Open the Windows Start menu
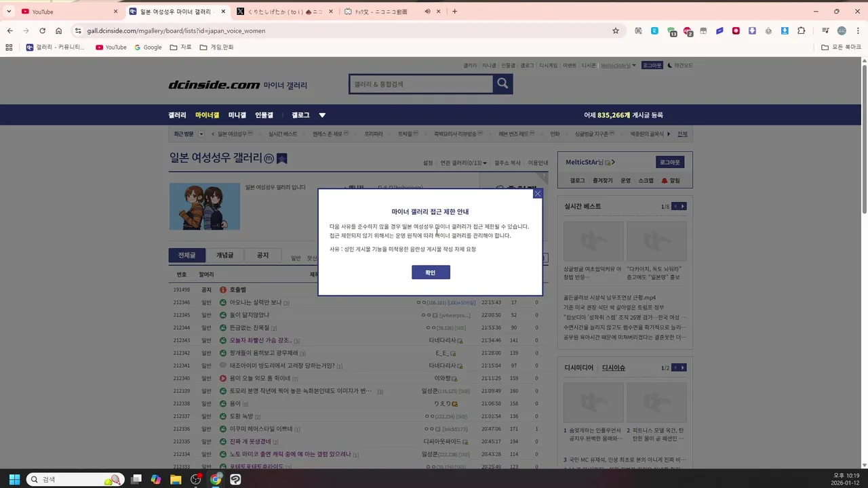 14,479
